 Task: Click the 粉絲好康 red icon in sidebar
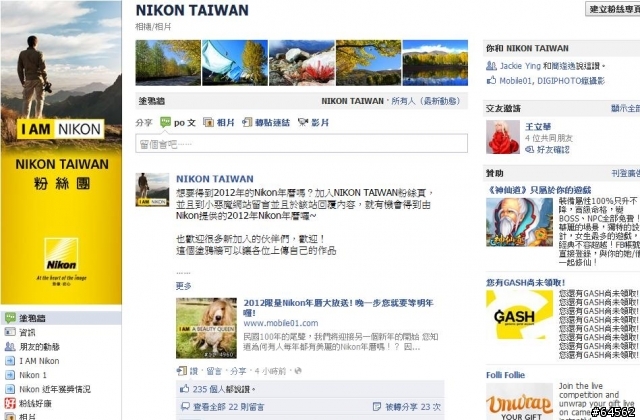[x=10, y=403]
